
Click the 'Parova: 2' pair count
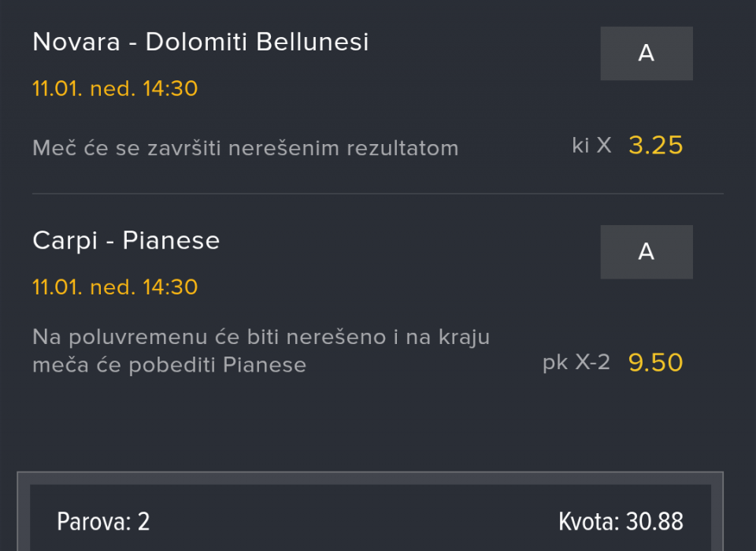pos(103,521)
